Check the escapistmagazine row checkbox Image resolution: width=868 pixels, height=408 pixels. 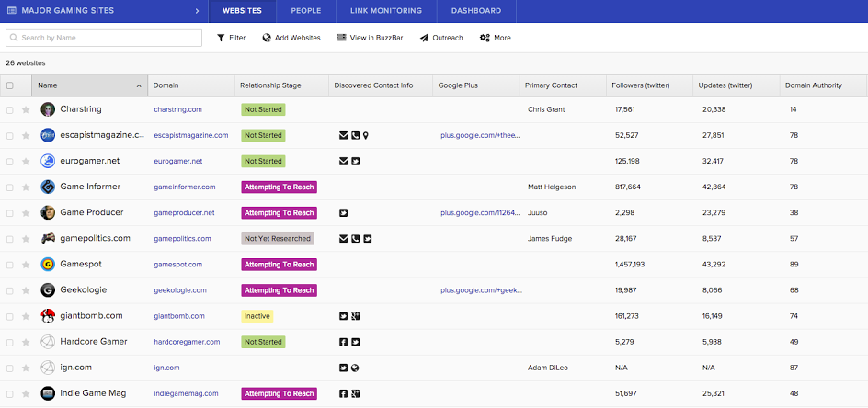pyautogui.click(x=9, y=136)
